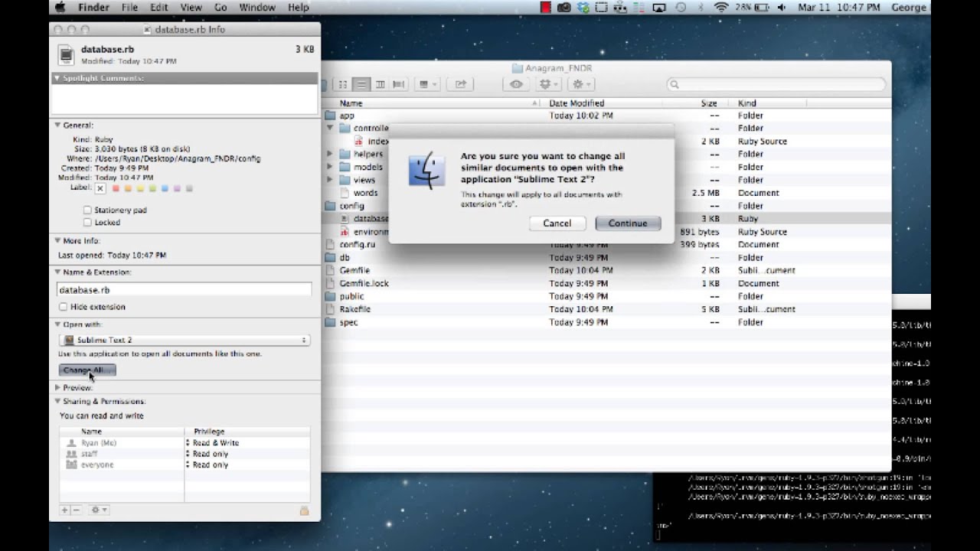The width and height of the screenshot is (980, 551).
Task: Click the Finder window search field
Action: [x=776, y=84]
